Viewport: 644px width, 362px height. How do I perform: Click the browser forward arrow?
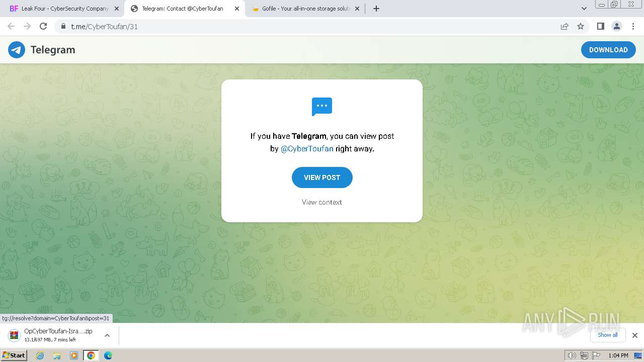coord(27,26)
